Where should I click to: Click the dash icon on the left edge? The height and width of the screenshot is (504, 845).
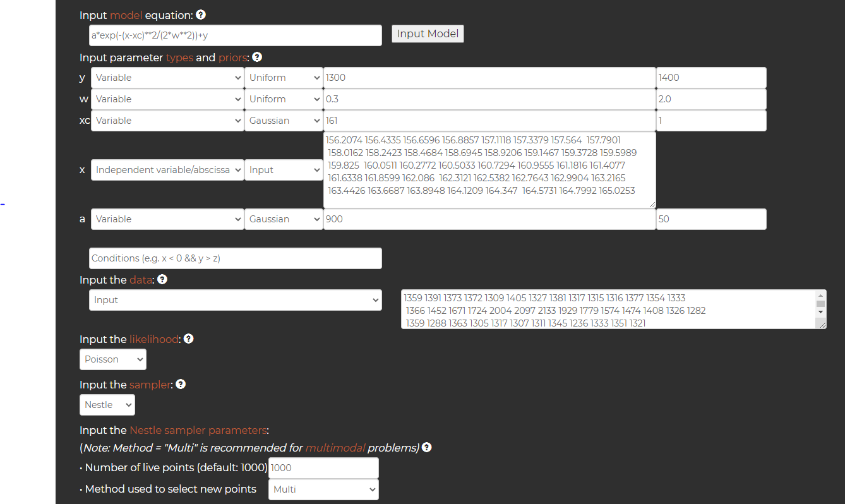[3, 204]
